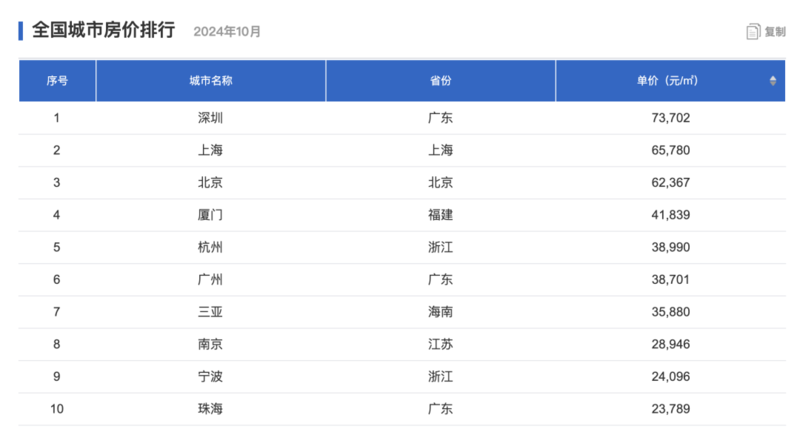Select the city cell 厦门

point(210,215)
